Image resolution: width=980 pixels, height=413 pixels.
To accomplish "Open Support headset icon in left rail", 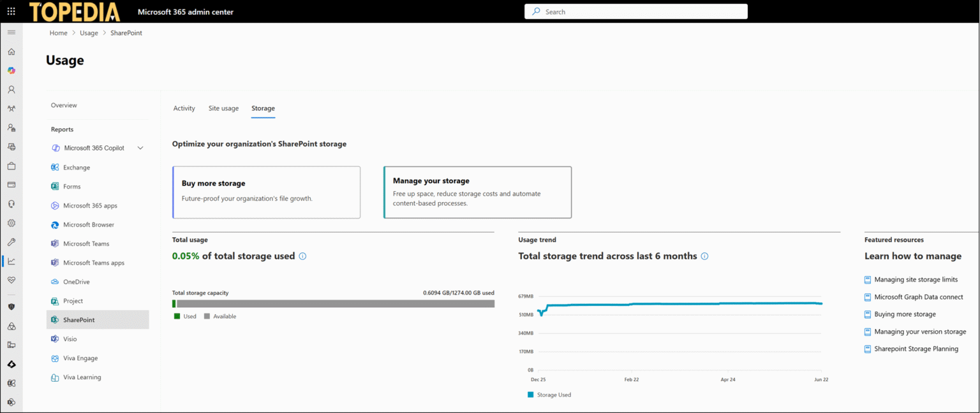I will point(11,204).
